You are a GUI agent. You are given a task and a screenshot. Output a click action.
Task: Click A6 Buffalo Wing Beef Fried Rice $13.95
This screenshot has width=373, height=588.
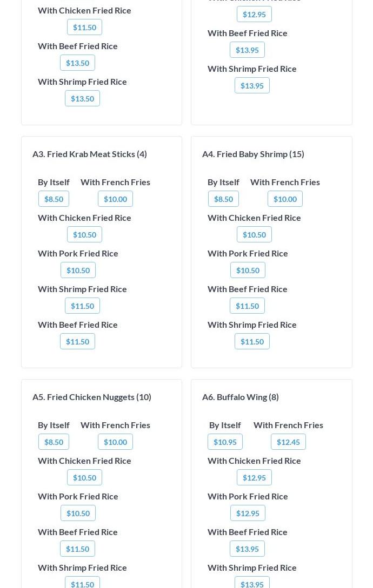click(x=247, y=549)
